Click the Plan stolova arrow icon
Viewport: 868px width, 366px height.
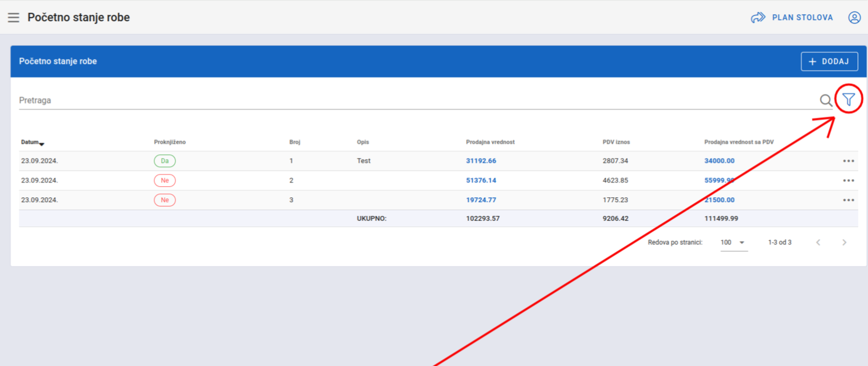pos(758,18)
